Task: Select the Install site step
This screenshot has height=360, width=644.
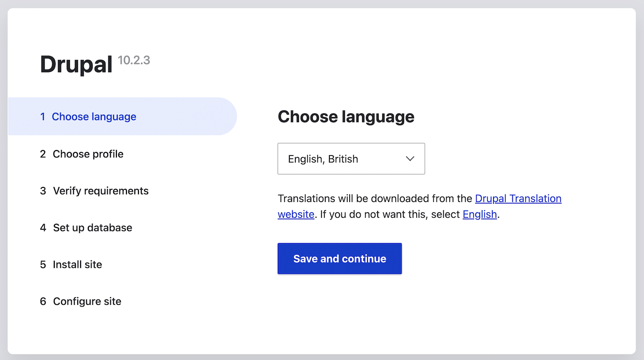Action: (x=77, y=264)
